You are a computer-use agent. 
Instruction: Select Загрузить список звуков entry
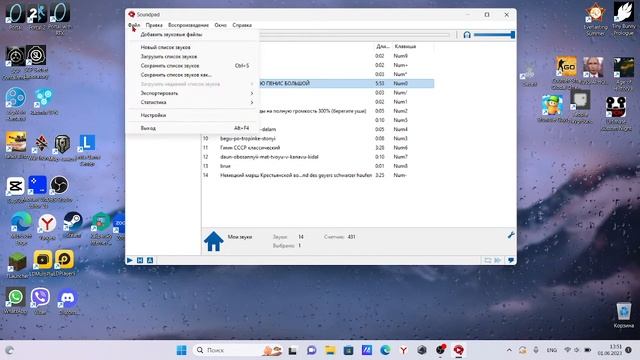(x=193, y=56)
